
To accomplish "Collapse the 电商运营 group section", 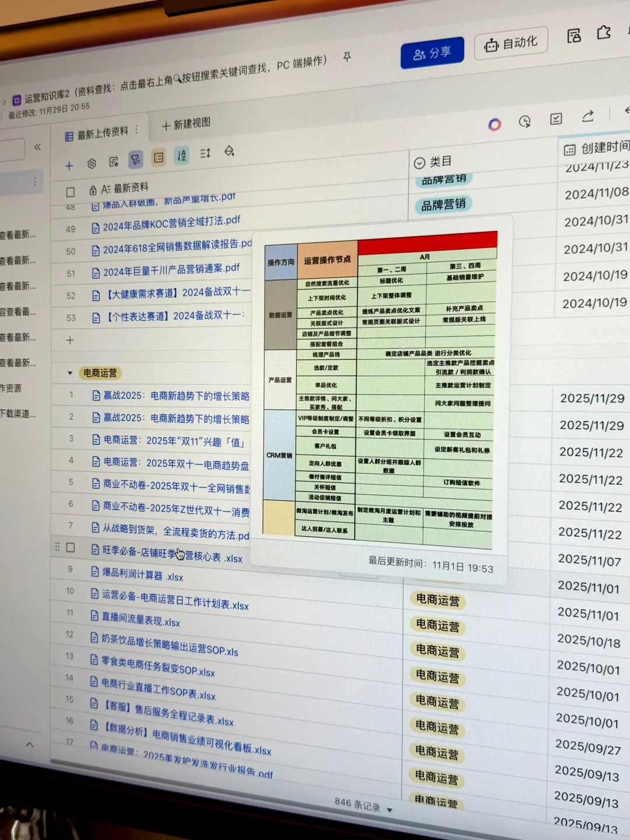I will (71, 373).
